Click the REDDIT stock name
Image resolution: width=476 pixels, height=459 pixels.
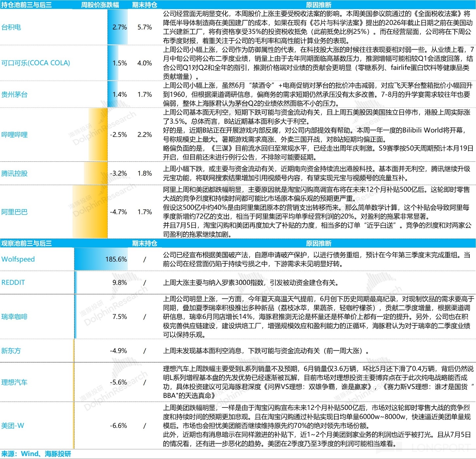point(13,282)
